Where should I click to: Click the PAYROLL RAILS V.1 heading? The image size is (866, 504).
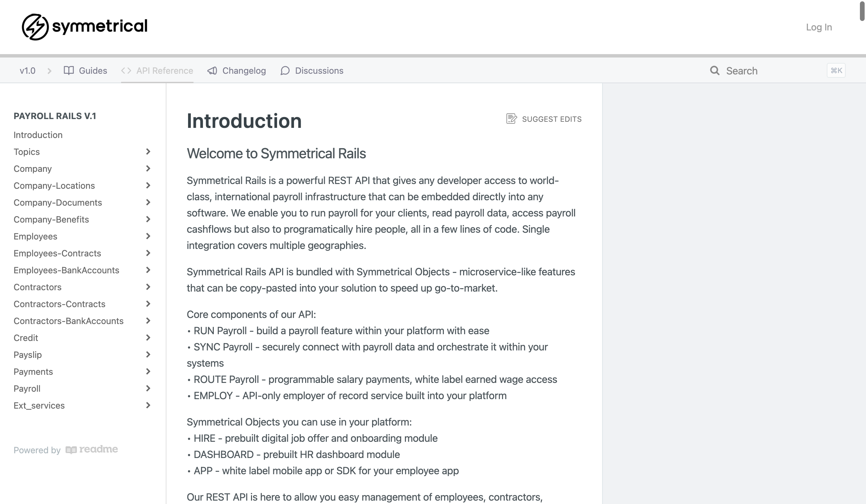click(x=55, y=116)
